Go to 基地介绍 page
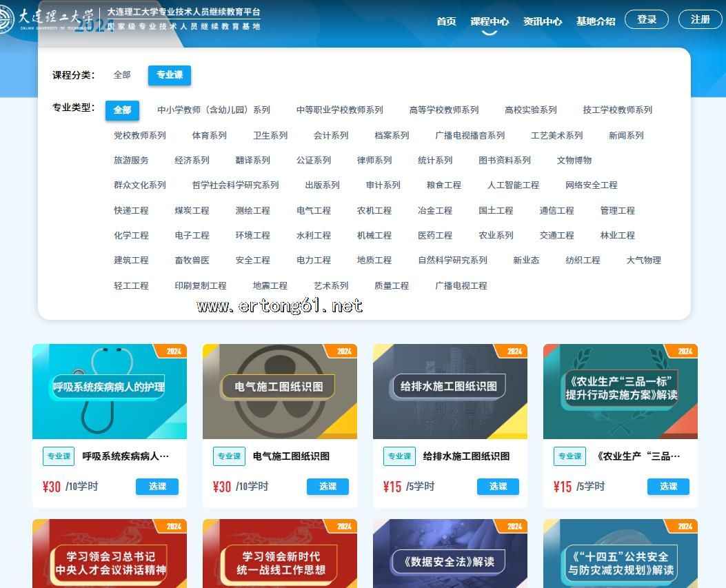Viewport: 726px width, 588px height. (x=596, y=21)
